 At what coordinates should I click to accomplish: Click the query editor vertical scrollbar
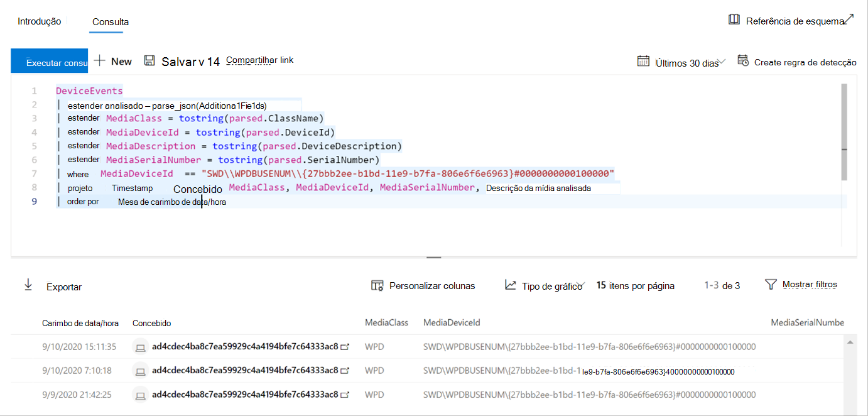pyautogui.click(x=844, y=132)
